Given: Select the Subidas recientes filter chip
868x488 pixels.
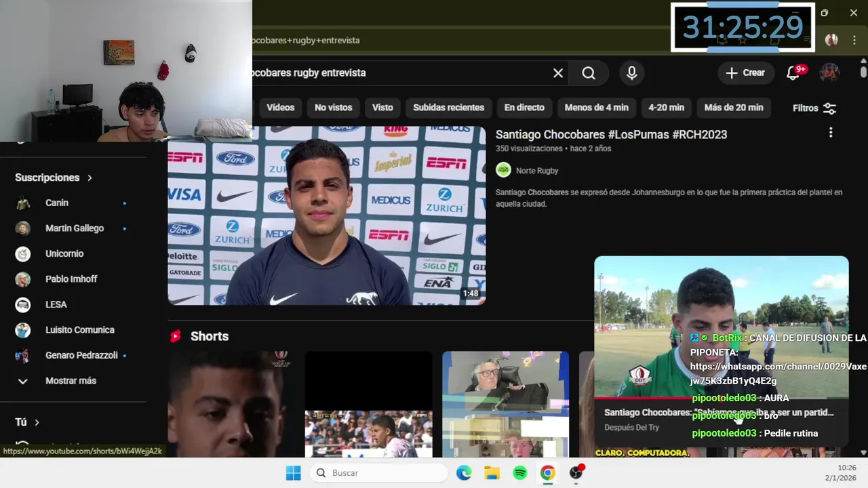Looking at the screenshot, I should (x=448, y=108).
